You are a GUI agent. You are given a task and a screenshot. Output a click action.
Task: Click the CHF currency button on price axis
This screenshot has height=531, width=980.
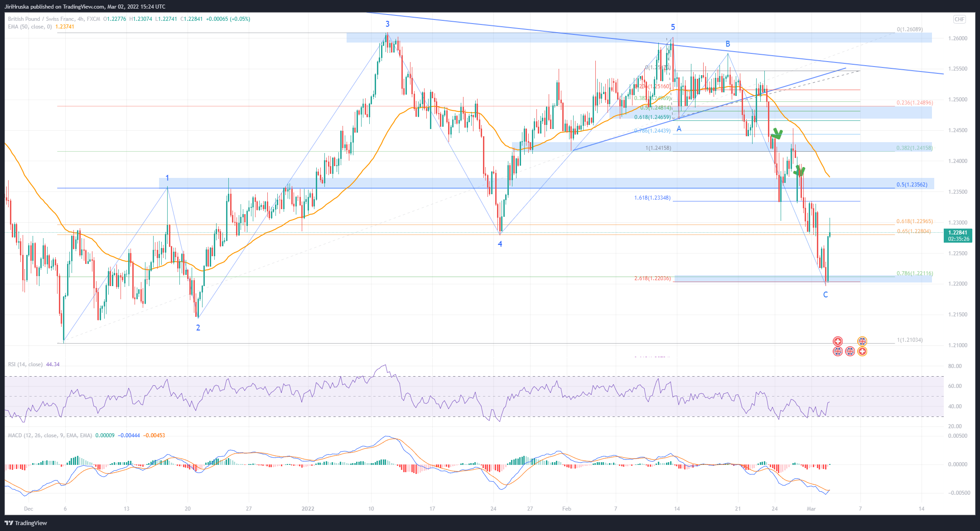pos(959,19)
